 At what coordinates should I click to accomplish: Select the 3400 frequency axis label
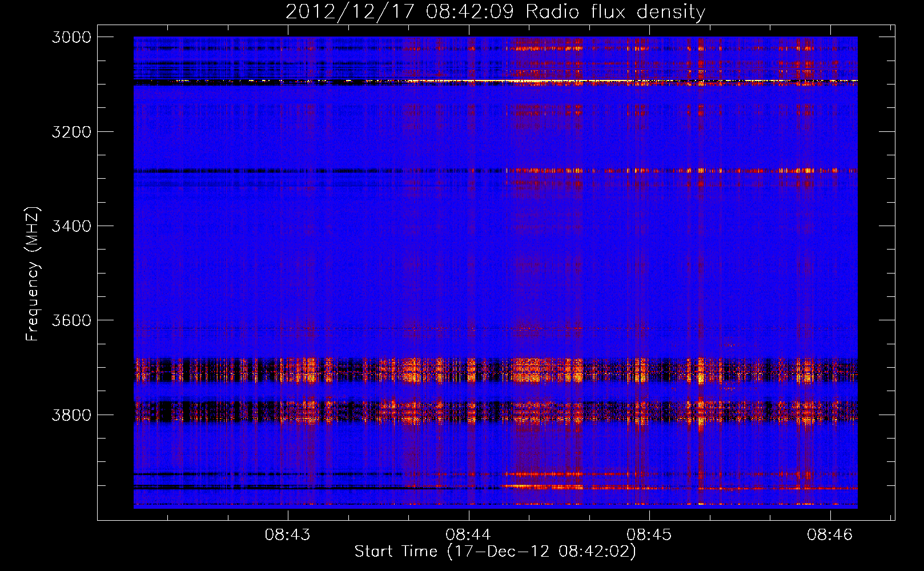point(71,226)
